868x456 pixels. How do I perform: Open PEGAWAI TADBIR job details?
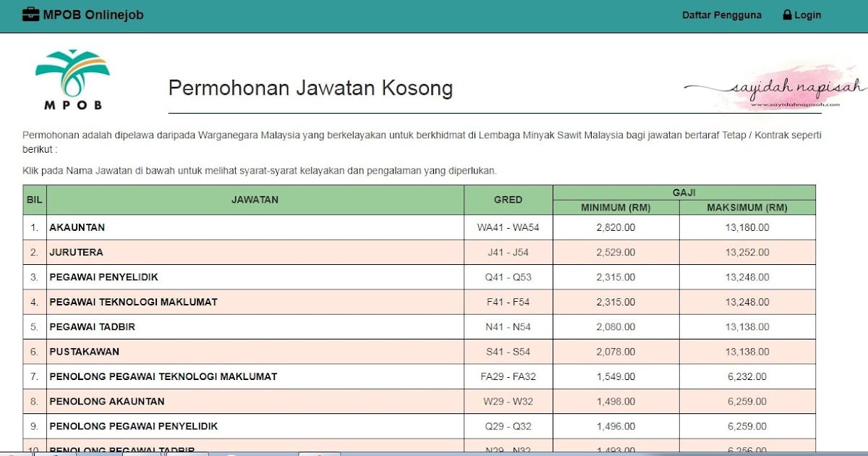pos(92,327)
